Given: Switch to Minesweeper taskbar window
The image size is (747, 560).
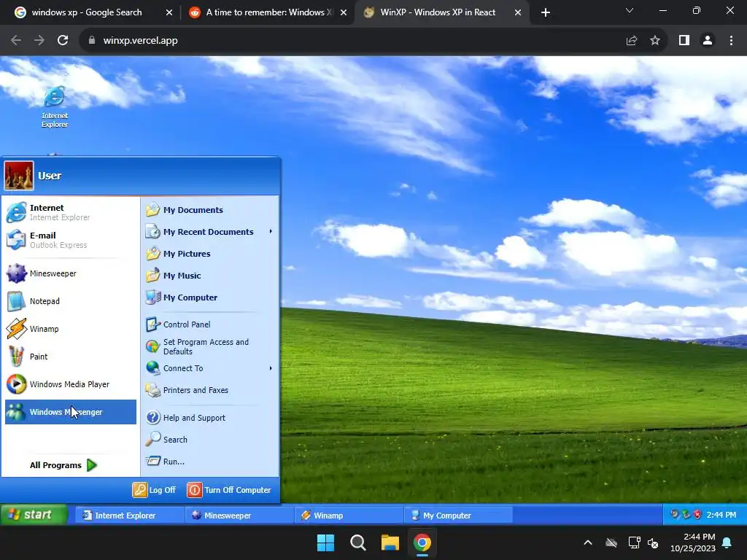Looking at the screenshot, I should pyautogui.click(x=239, y=516).
